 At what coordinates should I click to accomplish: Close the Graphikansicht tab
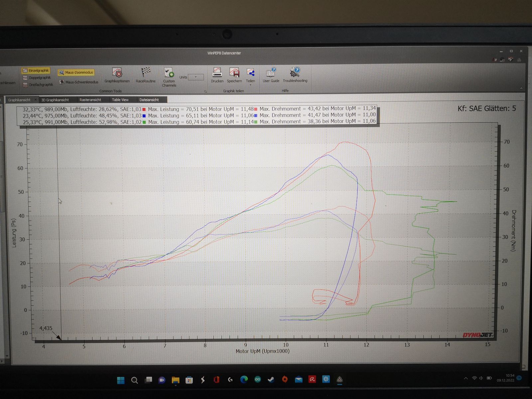tap(36, 100)
